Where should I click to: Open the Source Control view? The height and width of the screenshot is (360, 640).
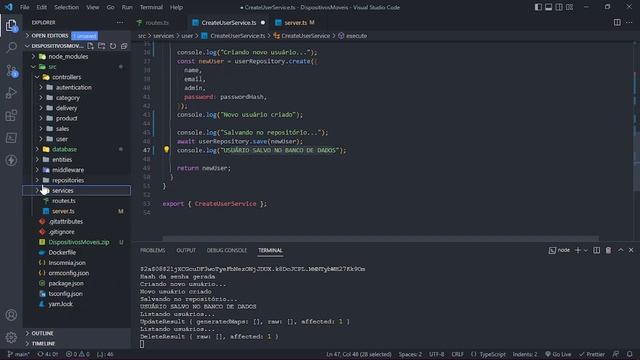(11, 71)
